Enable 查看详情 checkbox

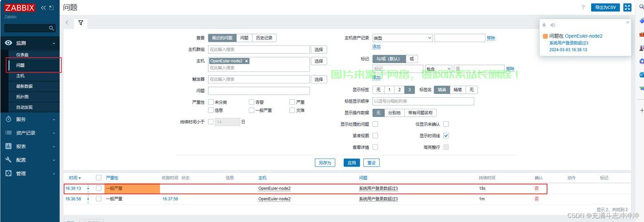[x=375, y=147]
